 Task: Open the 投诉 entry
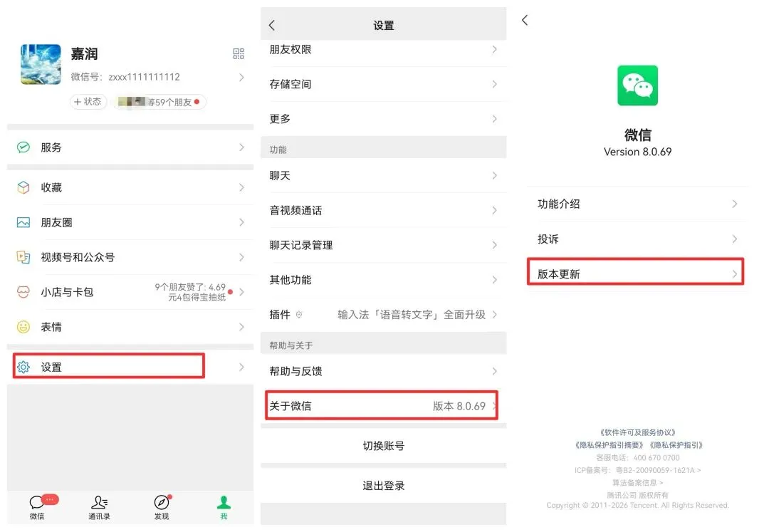click(637, 239)
